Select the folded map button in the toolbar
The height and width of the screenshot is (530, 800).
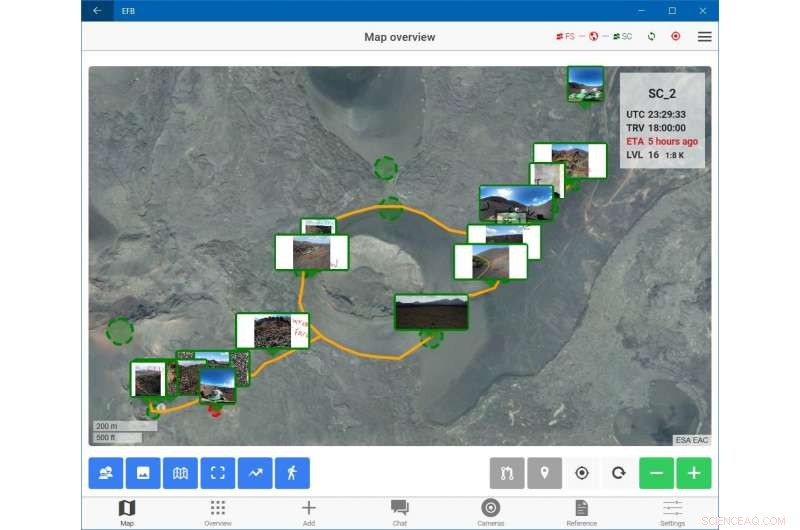[x=180, y=473]
